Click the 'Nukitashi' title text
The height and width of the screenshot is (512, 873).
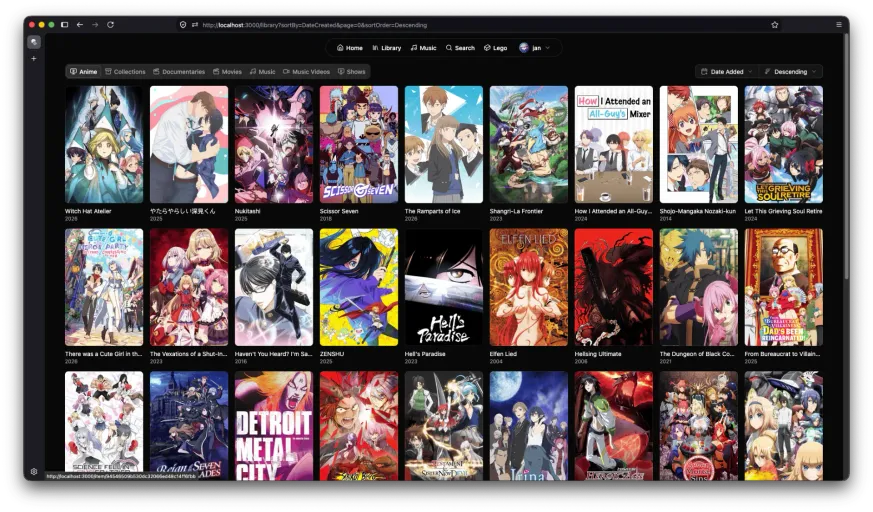247,211
